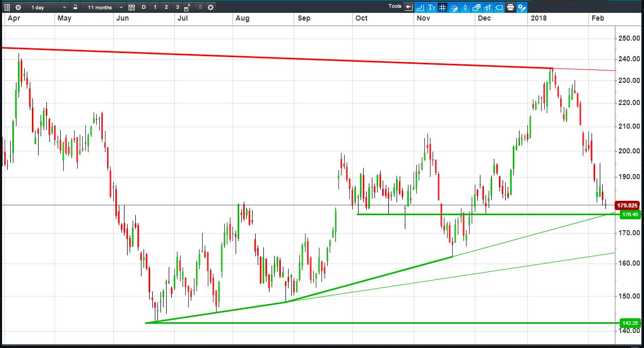
Task: Open the calendar date picker
Action: [132, 7]
